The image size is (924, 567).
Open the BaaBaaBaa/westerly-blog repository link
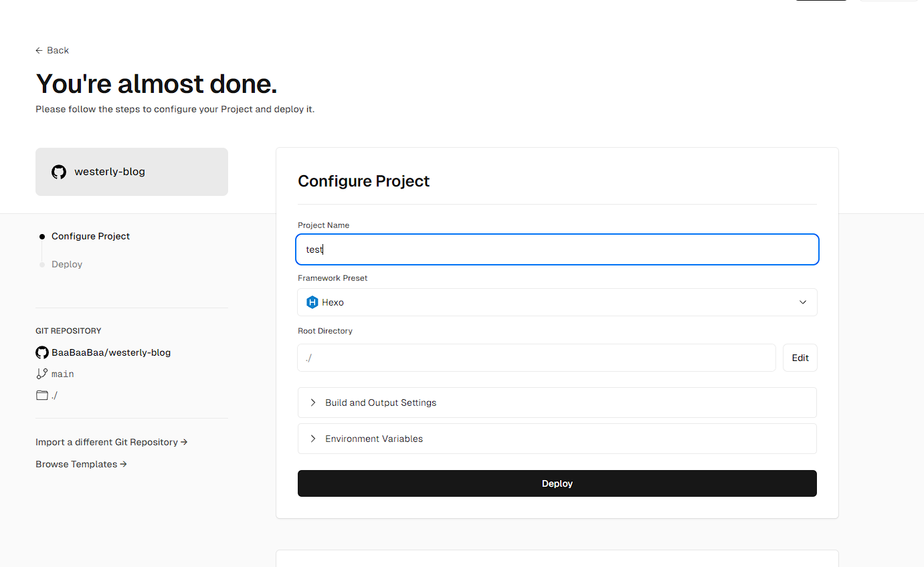pyautogui.click(x=111, y=352)
